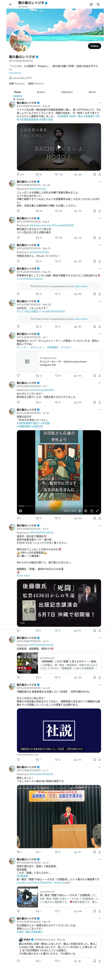
Task: Mute the Jul 18 video volume icon
Action: (x=80, y=511)
